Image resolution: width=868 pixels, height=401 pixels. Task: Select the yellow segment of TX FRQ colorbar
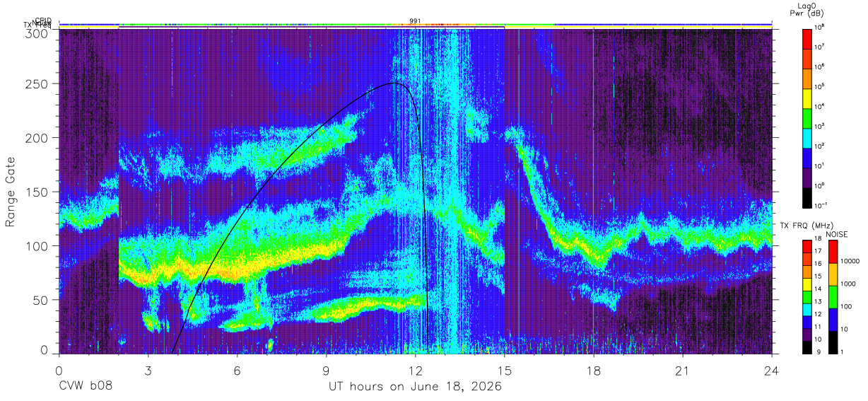pos(807,284)
